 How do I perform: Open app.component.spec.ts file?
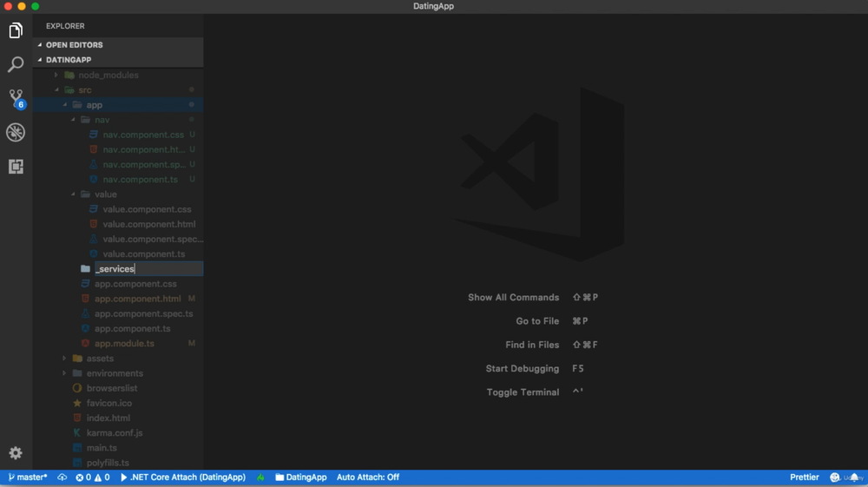[x=143, y=313]
